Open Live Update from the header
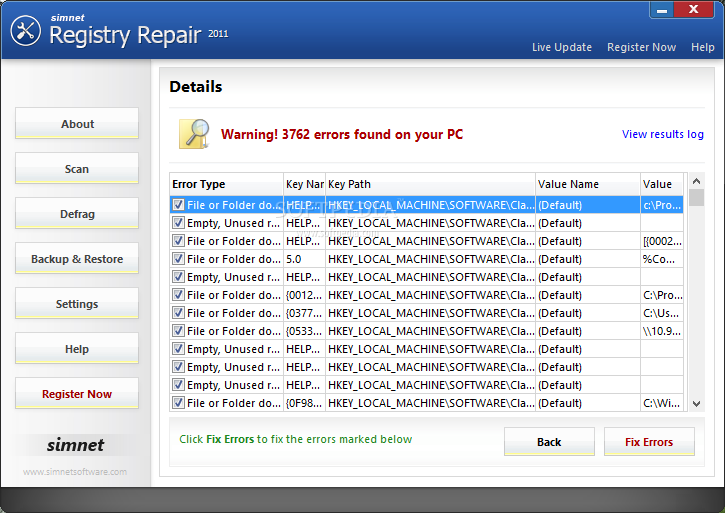The image size is (725, 513). 562,47
